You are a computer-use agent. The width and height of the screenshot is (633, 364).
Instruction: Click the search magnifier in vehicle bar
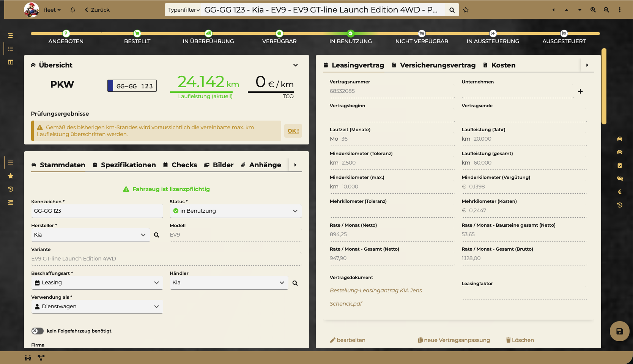[x=452, y=10]
